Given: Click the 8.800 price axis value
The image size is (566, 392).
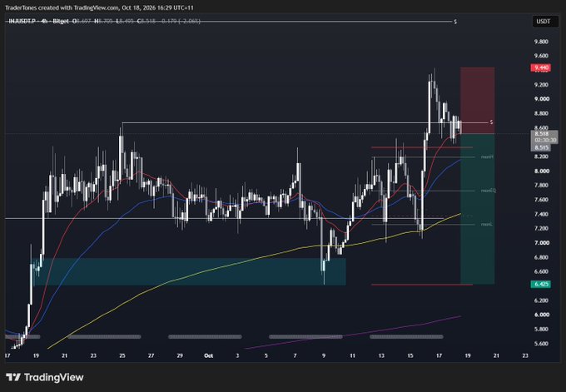Looking at the screenshot, I should [541, 113].
